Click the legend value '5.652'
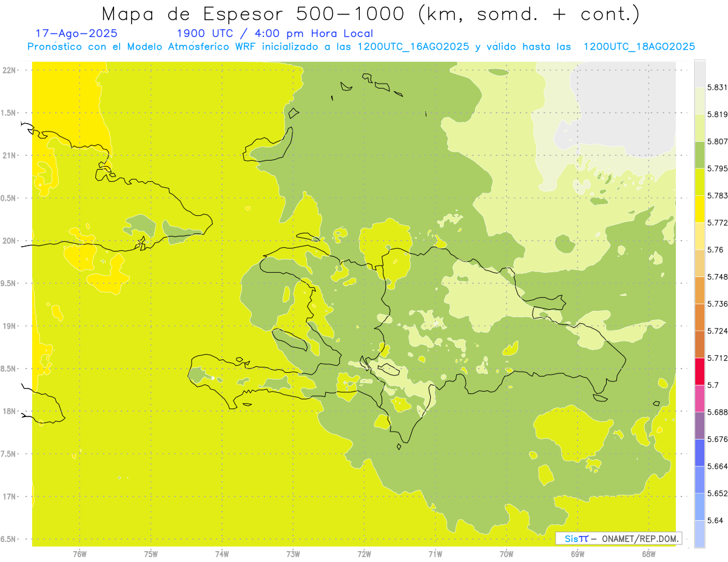The image size is (728, 562). point(716,493)
